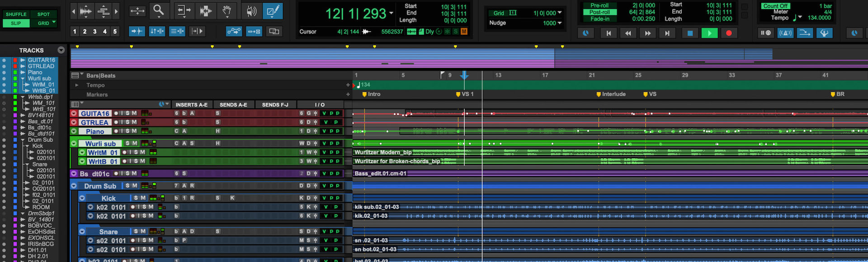868x262 pixels.
Task: Toggle Post-roll off
Action: coord(599,12)
